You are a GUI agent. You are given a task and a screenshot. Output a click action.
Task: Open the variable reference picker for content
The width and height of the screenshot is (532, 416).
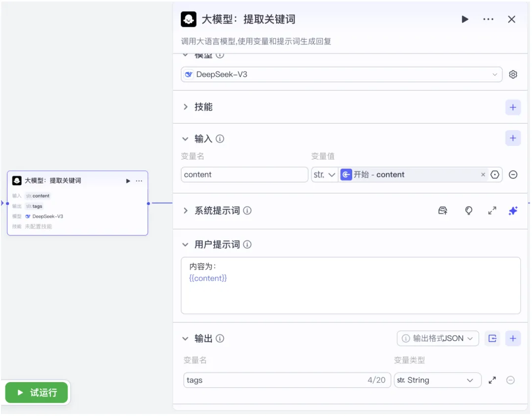coord(495,174)
